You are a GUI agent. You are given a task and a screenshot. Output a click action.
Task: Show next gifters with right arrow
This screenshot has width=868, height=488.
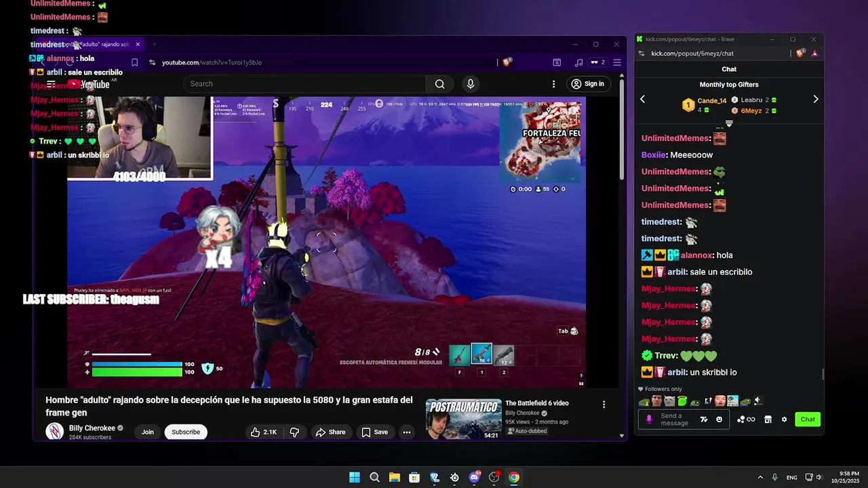point(816,100)
